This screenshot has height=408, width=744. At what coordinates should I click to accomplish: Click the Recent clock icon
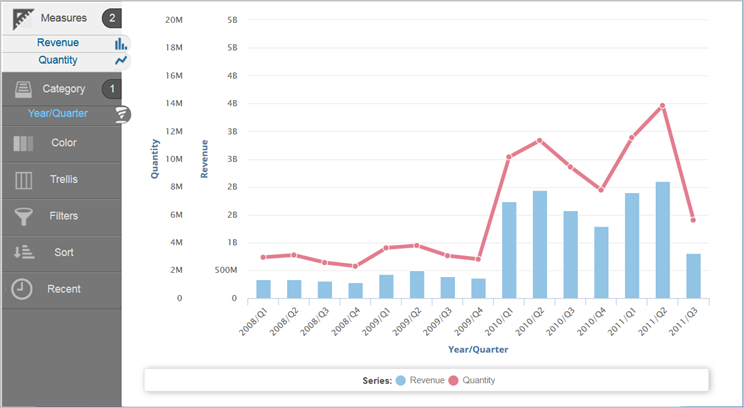point(22,289)
